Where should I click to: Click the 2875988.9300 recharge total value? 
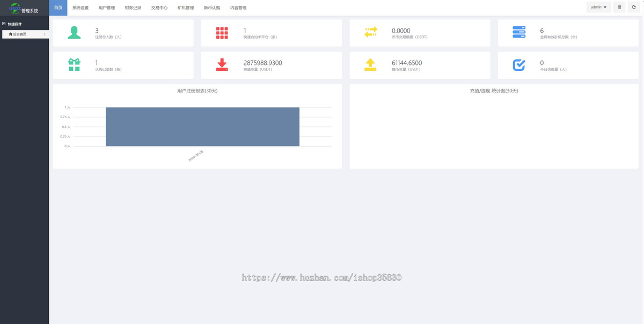pos(262,63)
